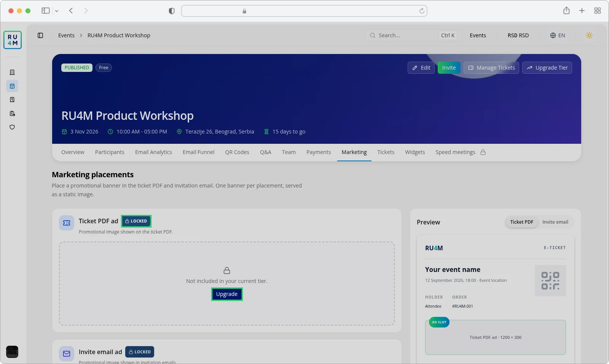
Task: Click the QR code thumbnail in preview
Action: point(550,281)
